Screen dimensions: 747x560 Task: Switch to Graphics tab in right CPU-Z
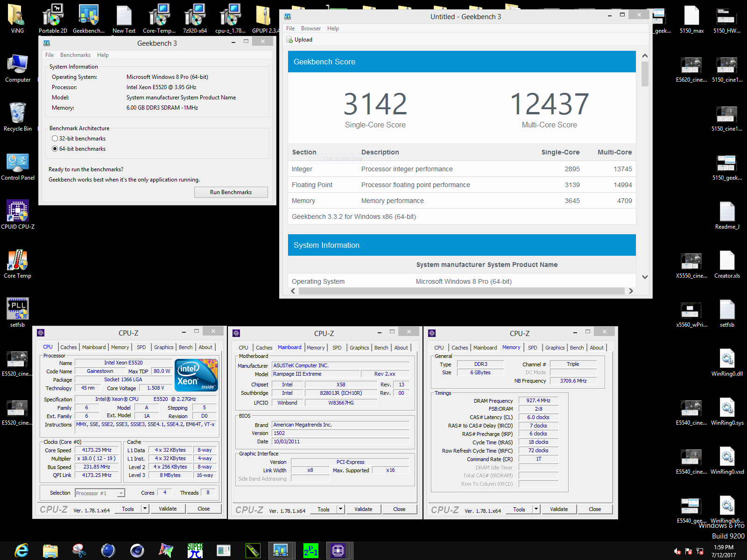coord(555,348)
